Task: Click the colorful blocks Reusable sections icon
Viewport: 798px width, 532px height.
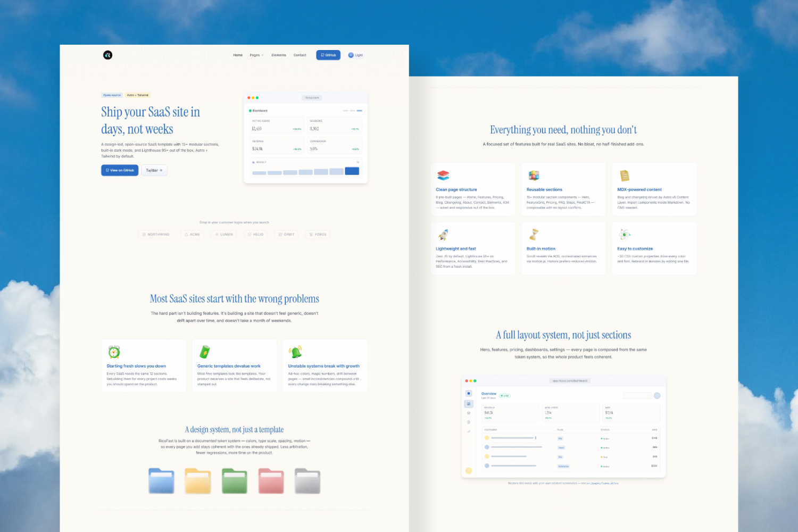Action: [x=534, y=176]
